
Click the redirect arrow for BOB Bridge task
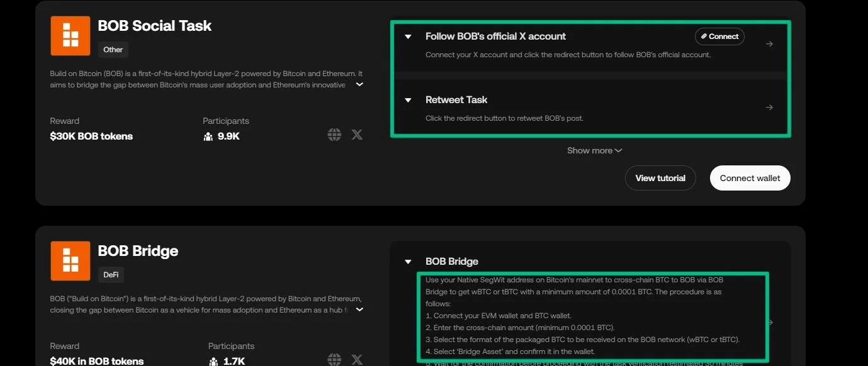770,323
